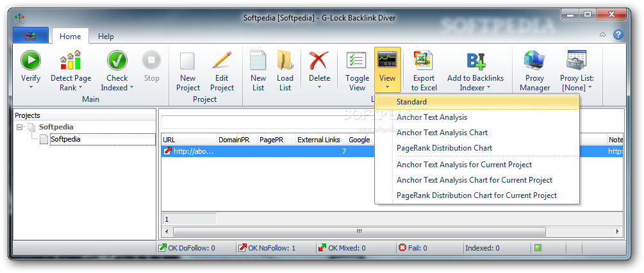Click the red Delete X icon
Screen dimensions: 644x273
319,61
